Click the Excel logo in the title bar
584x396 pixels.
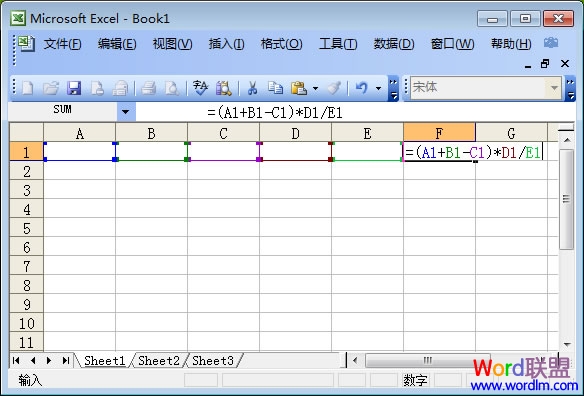[x=18, y=18]
